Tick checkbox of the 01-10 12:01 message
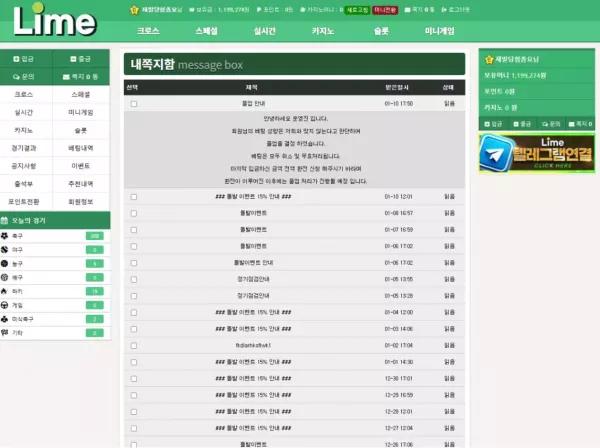 (133, 197)
